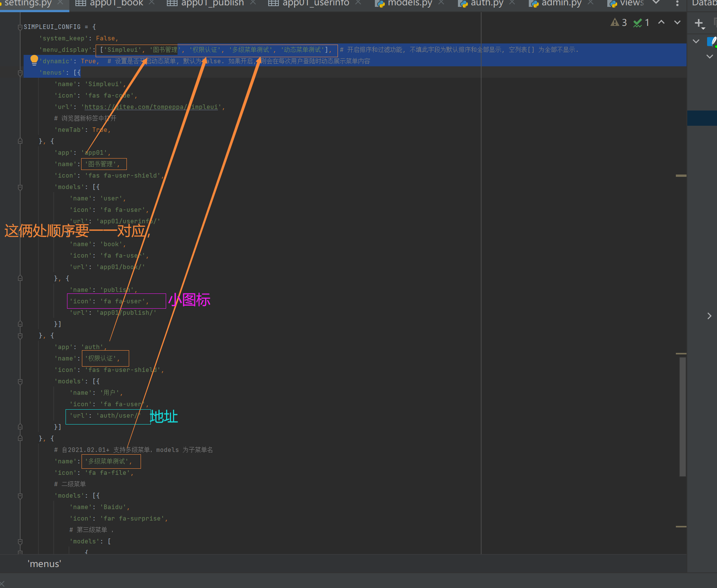Screen dimensions: 717x588
Task: Click the editor vertical scrollbar thumb
Action: point(682,417)
